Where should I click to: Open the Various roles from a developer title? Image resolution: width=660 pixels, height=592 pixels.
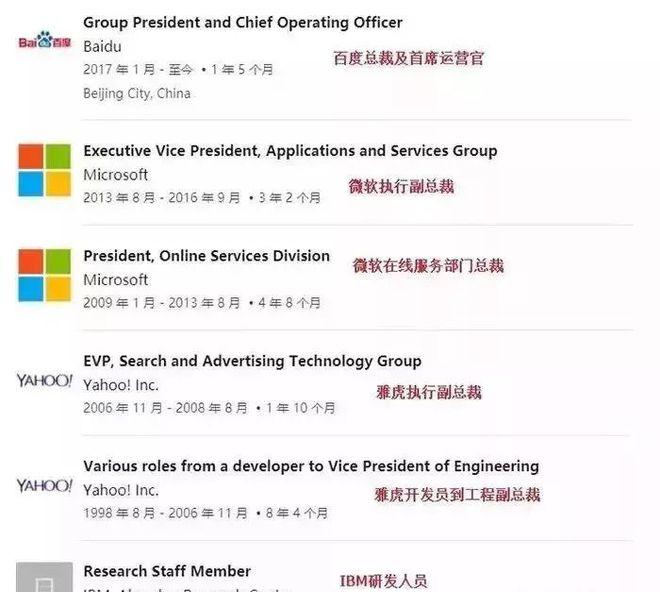tap(311, 466)
